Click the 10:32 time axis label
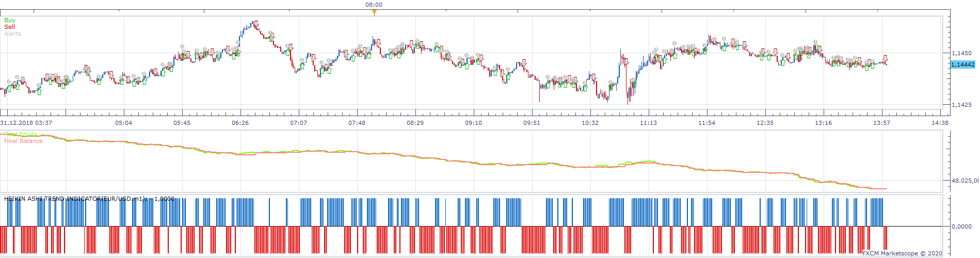 [590, 123]
